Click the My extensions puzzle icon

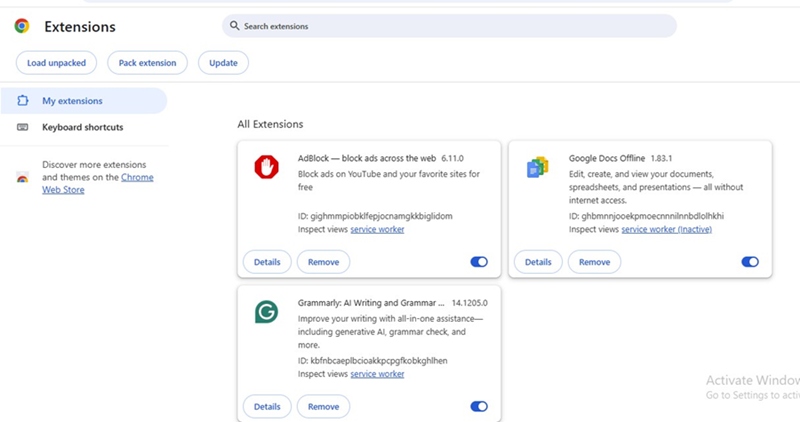point(22,101)
